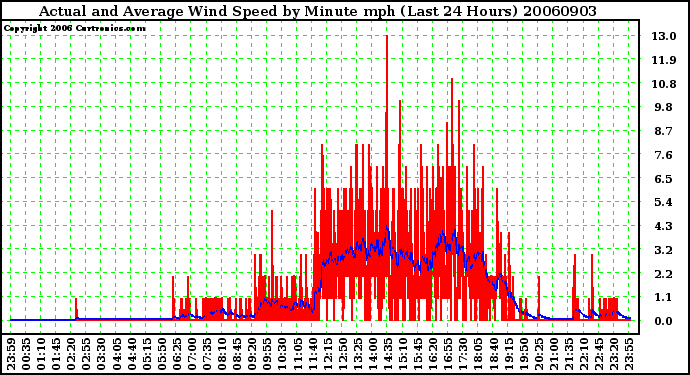This screenshot has height=375, width=690.
Task: Select the 1.1 y-axis label
Action: (x=664, y=297)
